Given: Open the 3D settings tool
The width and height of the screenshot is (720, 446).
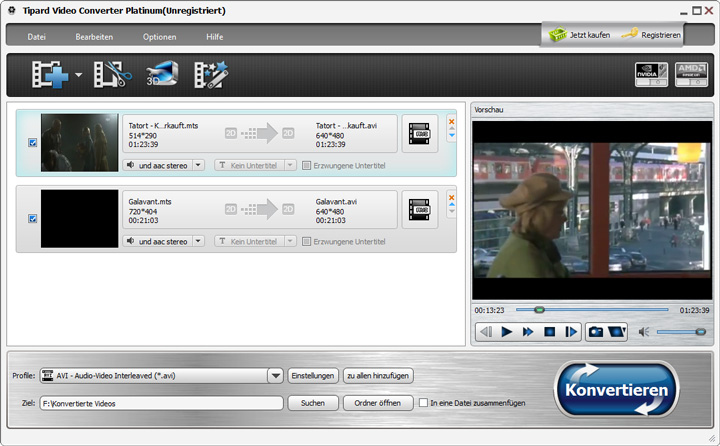Looking at the screenshot, I should (162, 73).
